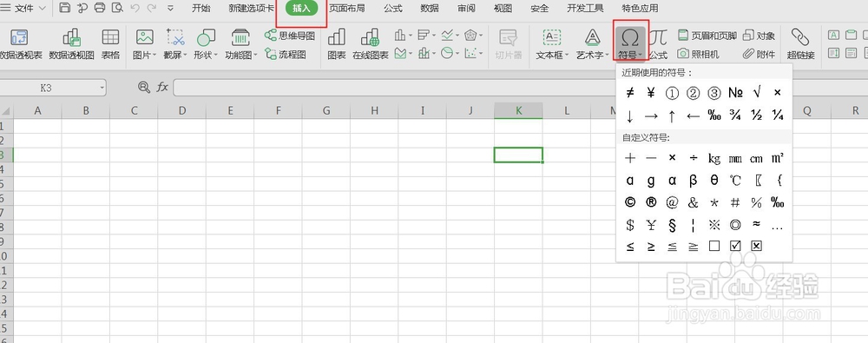Click the Redo arrow icon
Viewport: 868px width, 343px height.
151,8
